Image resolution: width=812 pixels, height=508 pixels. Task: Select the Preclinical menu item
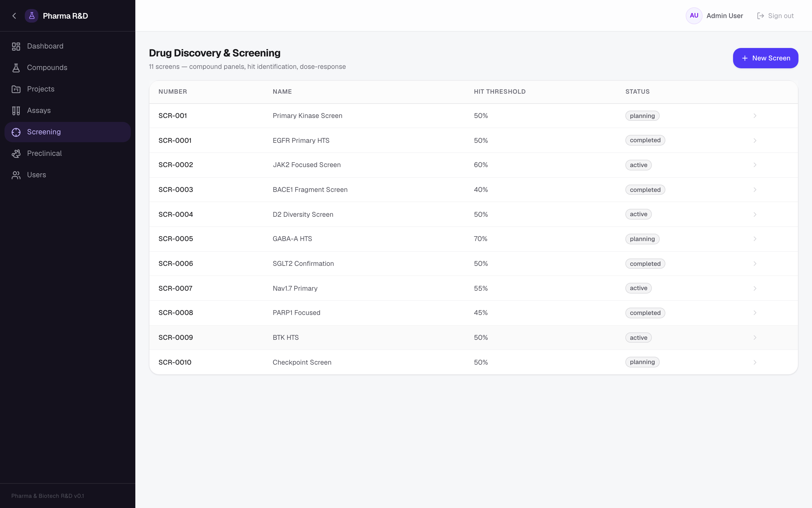[67, 154]
